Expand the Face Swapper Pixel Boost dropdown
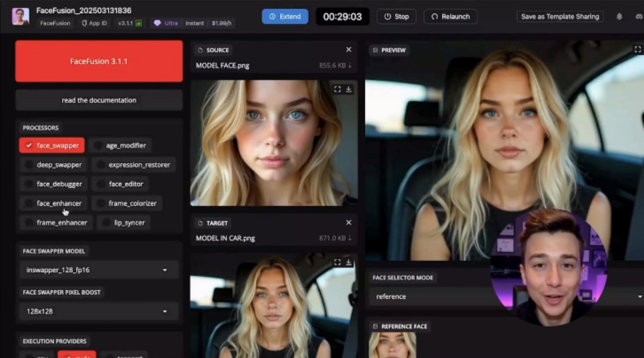644x358 pixels. (x=99, y=311)
